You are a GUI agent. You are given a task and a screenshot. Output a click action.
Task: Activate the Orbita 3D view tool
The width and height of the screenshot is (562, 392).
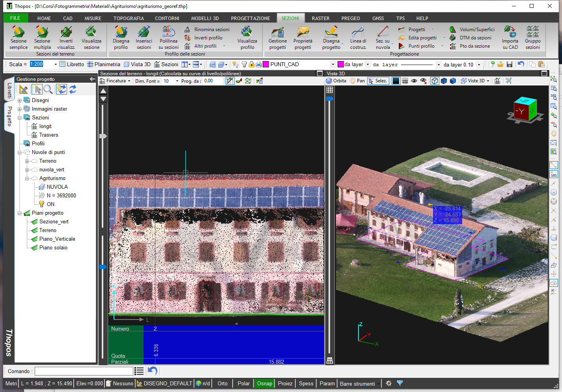click(x=336, y=81)
